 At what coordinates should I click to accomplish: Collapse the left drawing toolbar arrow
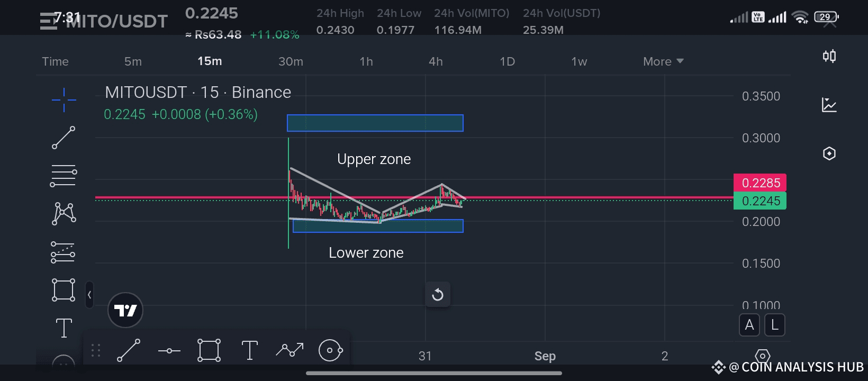click(89, 295)
